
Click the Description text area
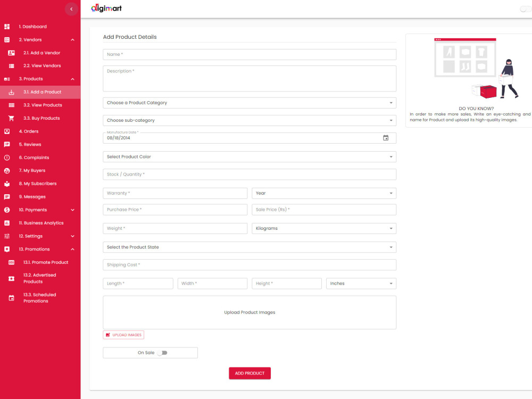[x=250, y=79]
